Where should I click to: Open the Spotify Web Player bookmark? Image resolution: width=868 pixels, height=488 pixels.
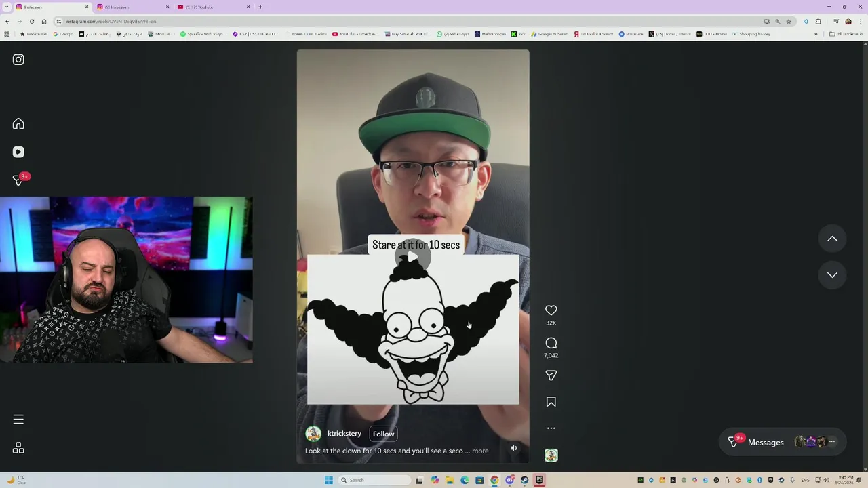203,34
